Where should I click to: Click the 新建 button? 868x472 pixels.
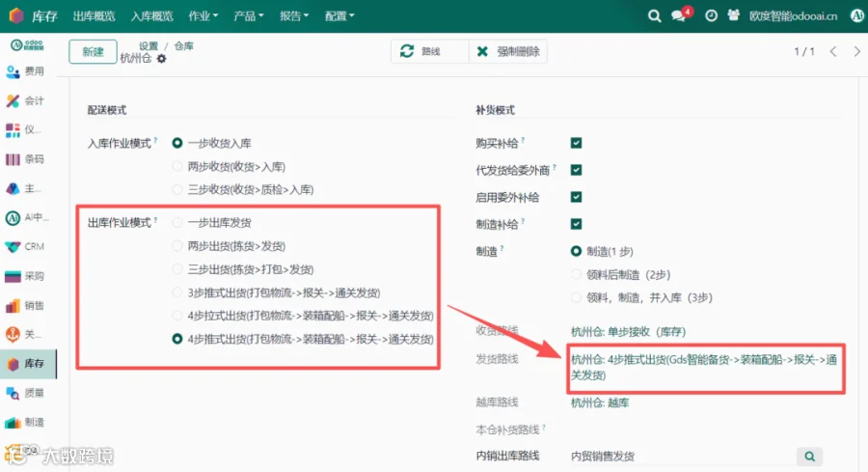pyautogui.click(x=93, y=51)
